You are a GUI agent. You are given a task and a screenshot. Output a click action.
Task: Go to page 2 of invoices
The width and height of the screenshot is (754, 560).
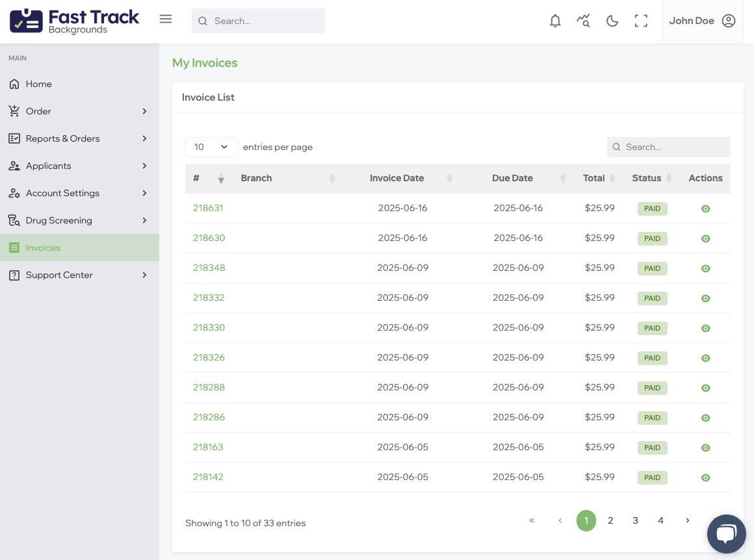pyautogui.click(x=610, y=520)
